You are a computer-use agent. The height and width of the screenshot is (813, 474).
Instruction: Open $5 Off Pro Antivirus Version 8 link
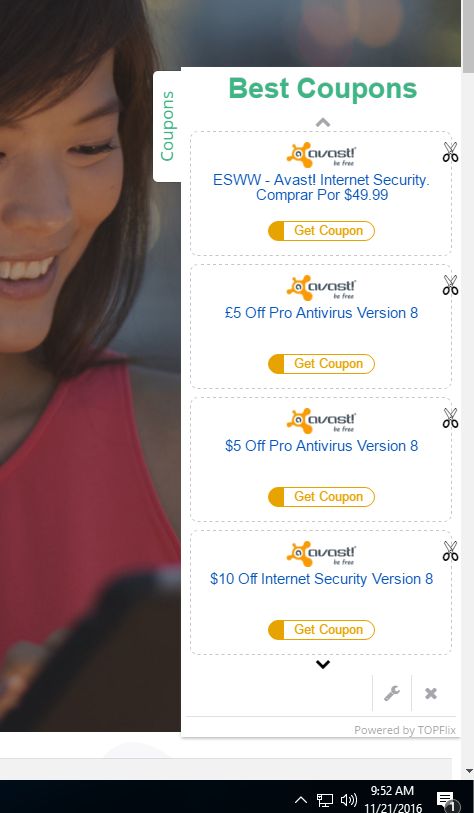(x=321, y=446)
